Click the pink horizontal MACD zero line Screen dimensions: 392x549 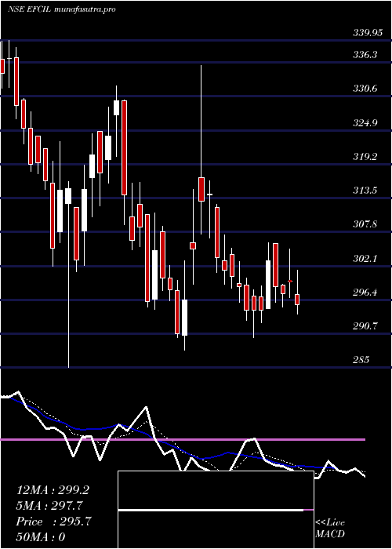point(183,439)
